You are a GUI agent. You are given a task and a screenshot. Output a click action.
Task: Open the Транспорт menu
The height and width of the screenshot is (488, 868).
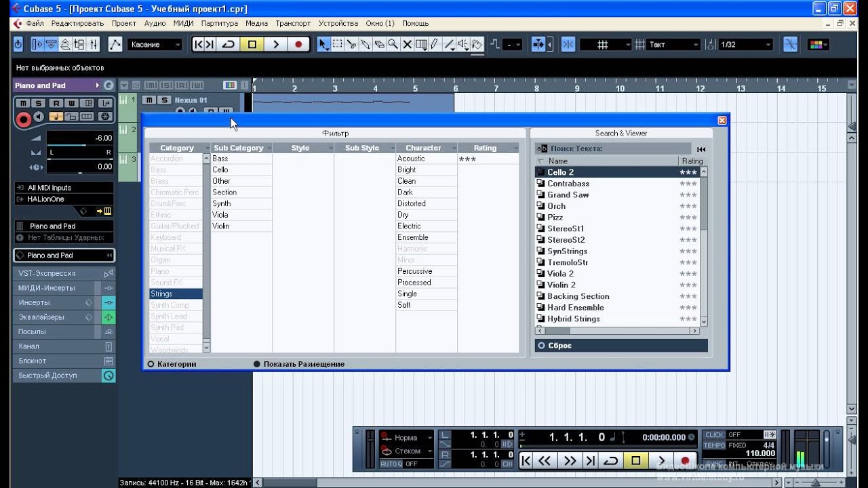293,23
